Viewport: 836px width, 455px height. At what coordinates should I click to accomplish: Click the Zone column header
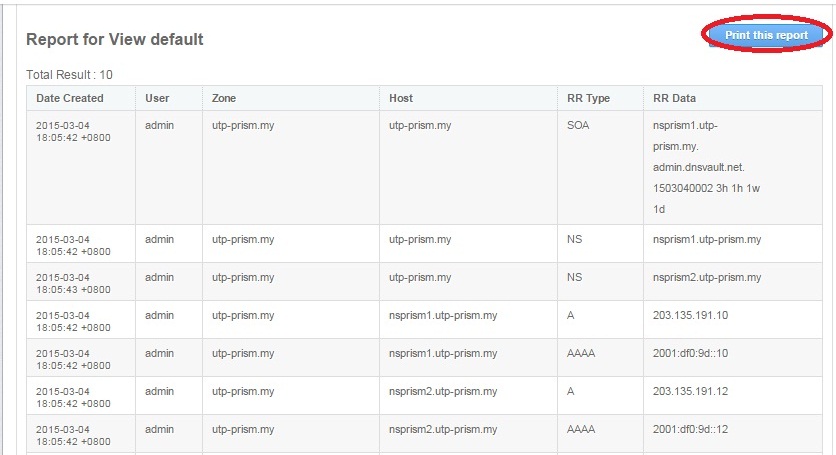224,98
